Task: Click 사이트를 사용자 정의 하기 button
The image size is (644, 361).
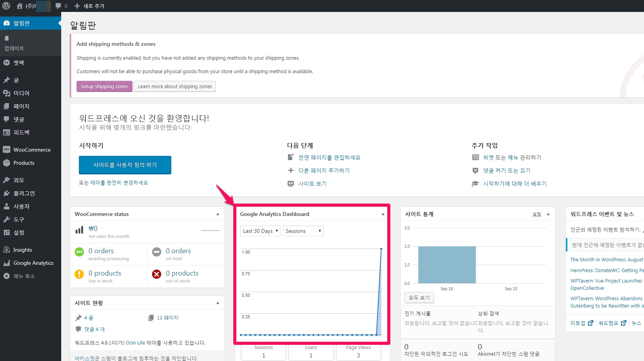Action: (125, 165)
